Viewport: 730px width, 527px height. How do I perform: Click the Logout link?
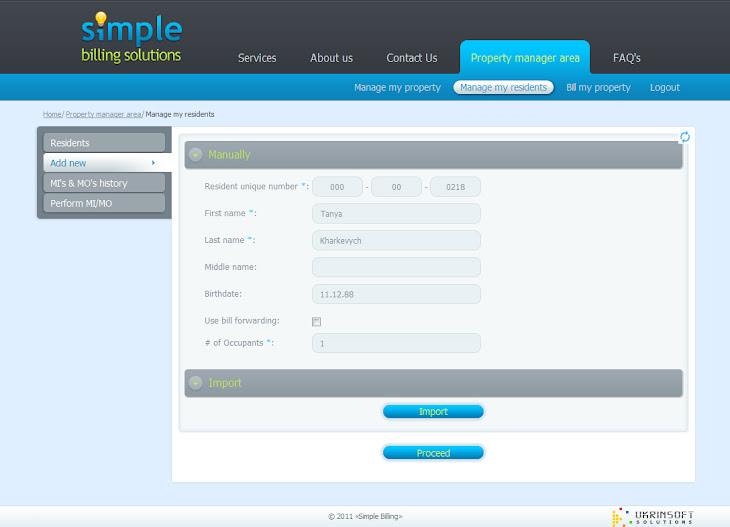pyautogui.click(x=665, y=88)
